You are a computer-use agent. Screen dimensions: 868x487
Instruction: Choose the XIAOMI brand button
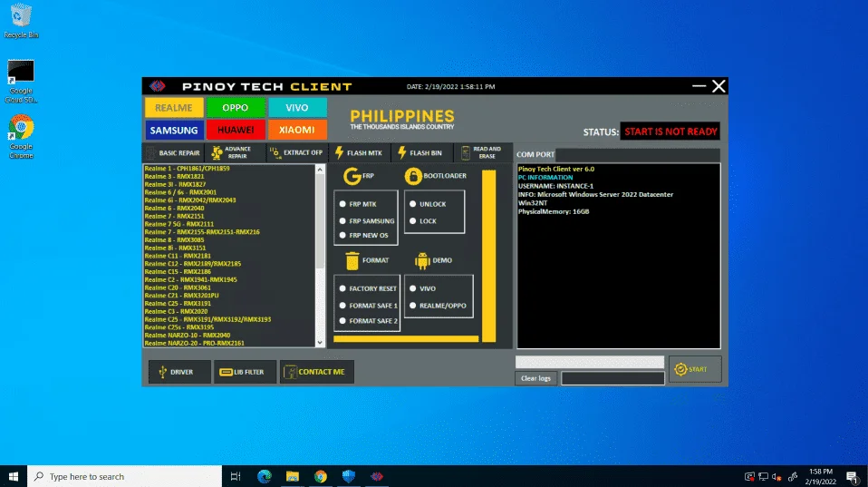(x=297, y=131)
